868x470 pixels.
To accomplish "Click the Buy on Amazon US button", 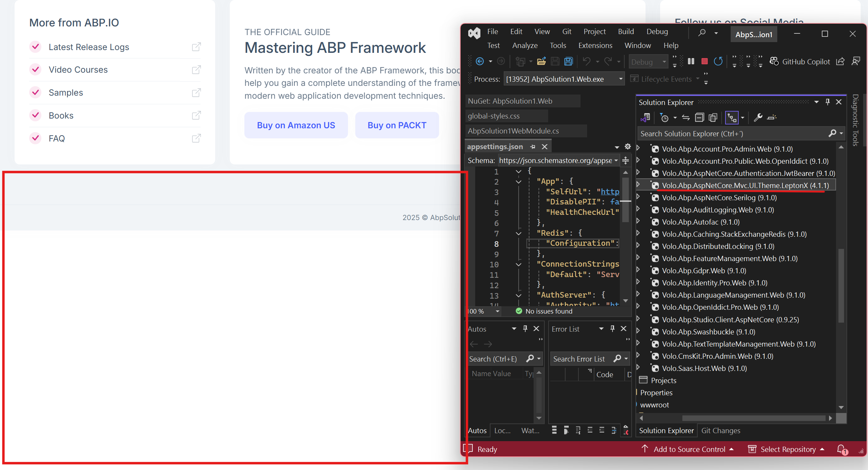I will tap(296, 125).
